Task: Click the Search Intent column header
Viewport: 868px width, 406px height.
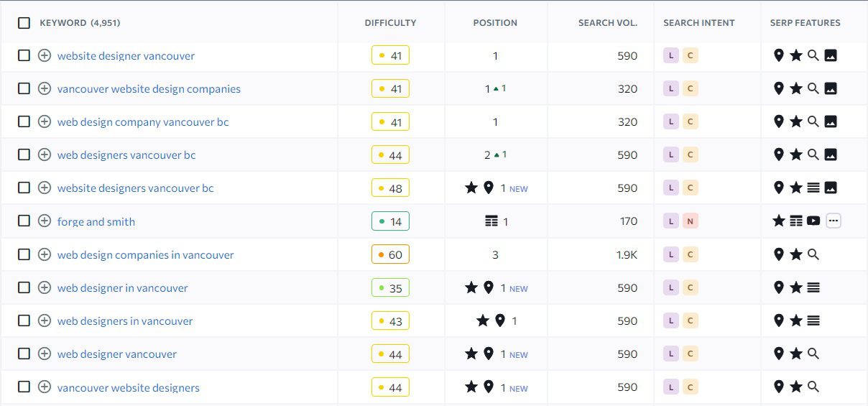Action: click(698, 23)
